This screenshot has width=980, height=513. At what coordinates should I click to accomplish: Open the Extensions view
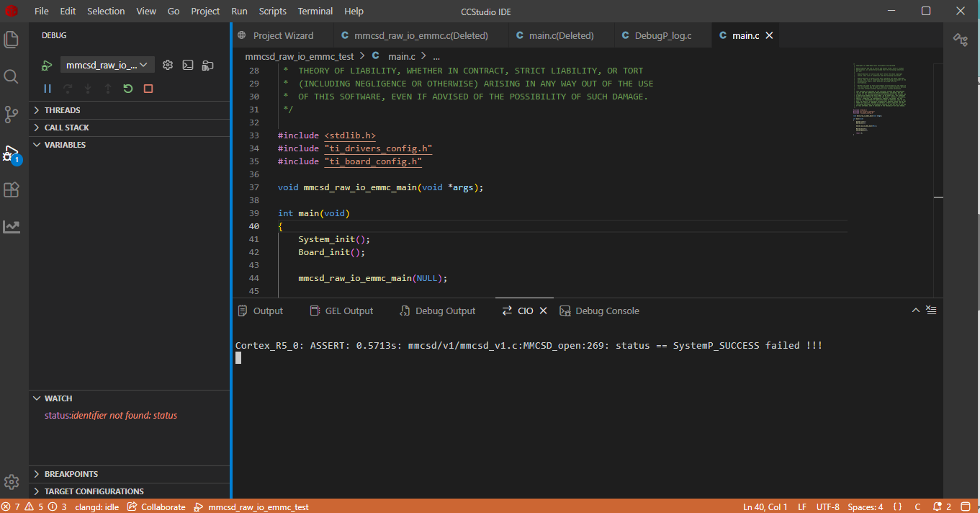pos(12,189)
